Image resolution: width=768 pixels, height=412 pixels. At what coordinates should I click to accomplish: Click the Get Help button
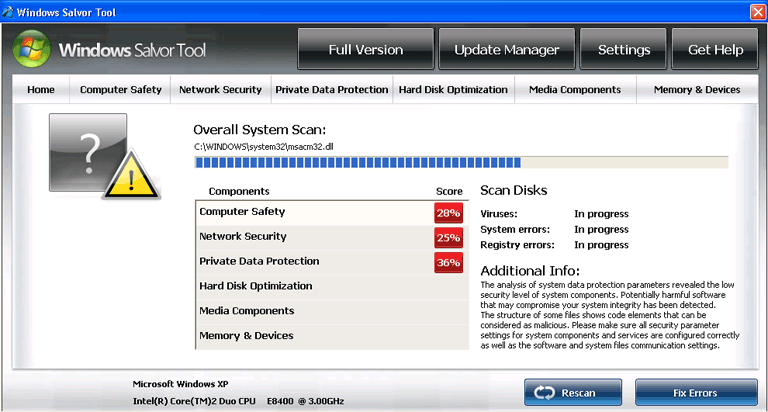[x=715, y=50]
